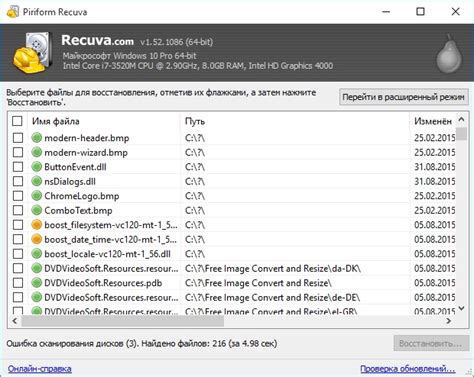Close the Piriform Recuva window
The width and height of the screenshot is (474, 377).
(455, 12)
